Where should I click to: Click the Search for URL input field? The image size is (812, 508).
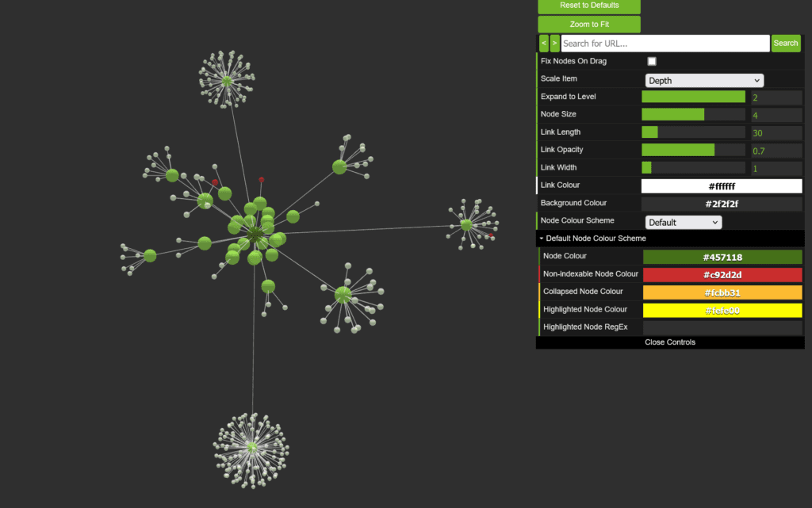665,44
